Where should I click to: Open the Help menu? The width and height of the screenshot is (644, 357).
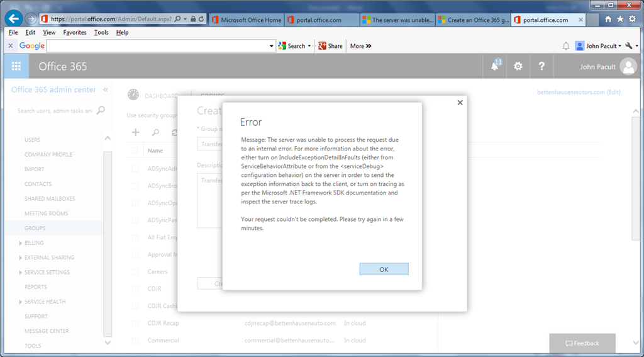coord(123,33)
